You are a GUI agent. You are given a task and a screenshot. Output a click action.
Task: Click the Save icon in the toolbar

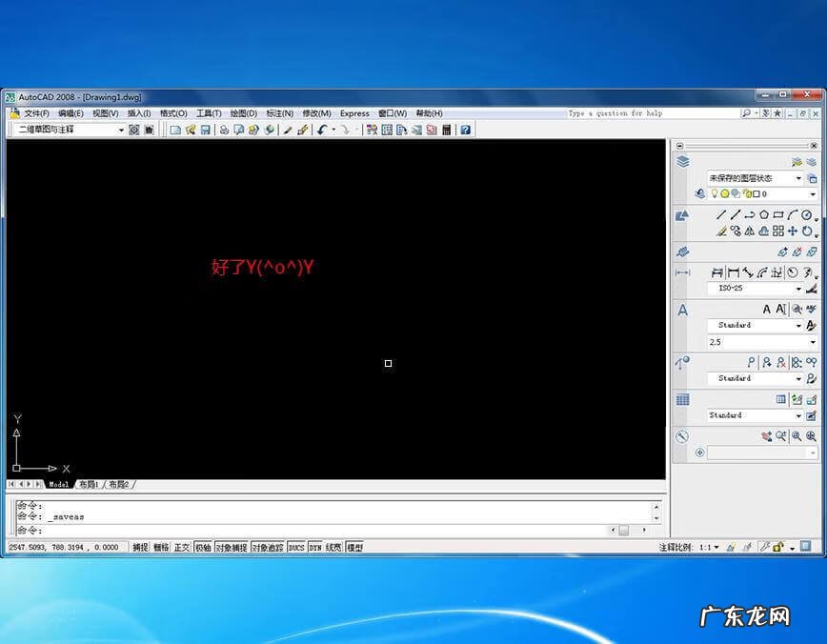[x=205, y=130]
